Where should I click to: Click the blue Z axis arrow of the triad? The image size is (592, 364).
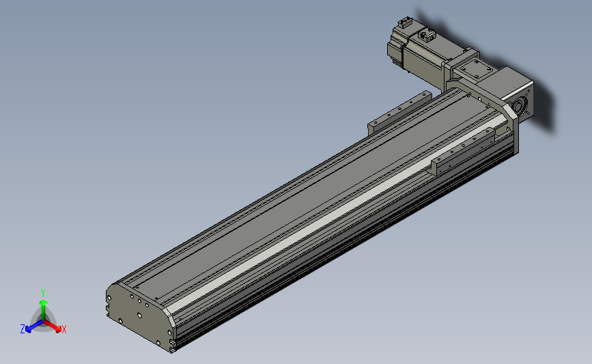[x=34, y=327]
